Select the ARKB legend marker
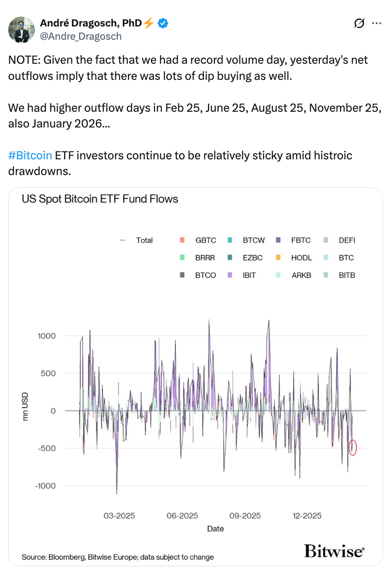 click(277, 275)
